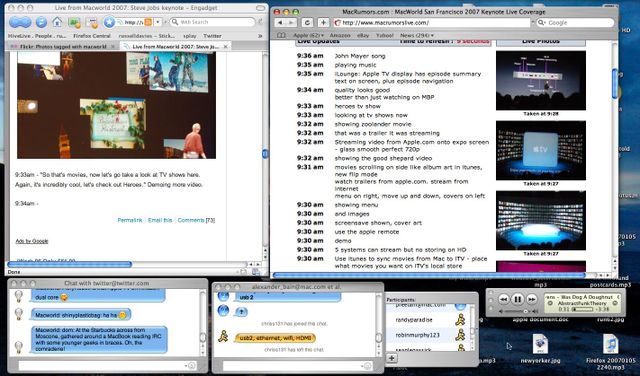Switch to the Flickr Photos tagged tab
The width and height of the screenshot is (640, 376).
coord(62,47)
